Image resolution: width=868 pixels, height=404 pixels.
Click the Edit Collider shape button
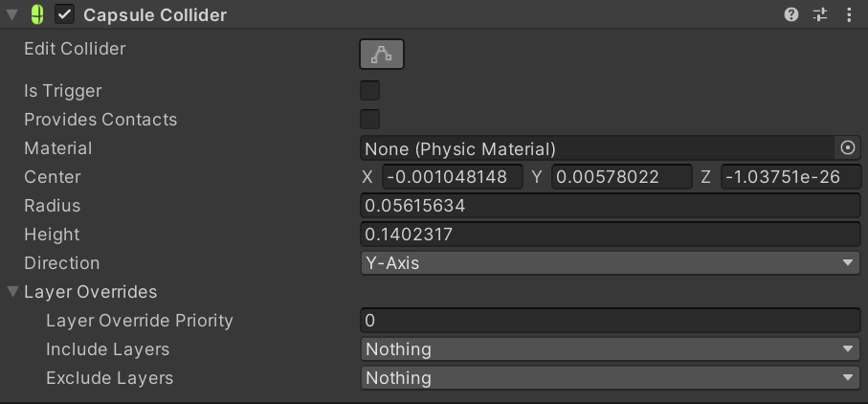[382, 54]
